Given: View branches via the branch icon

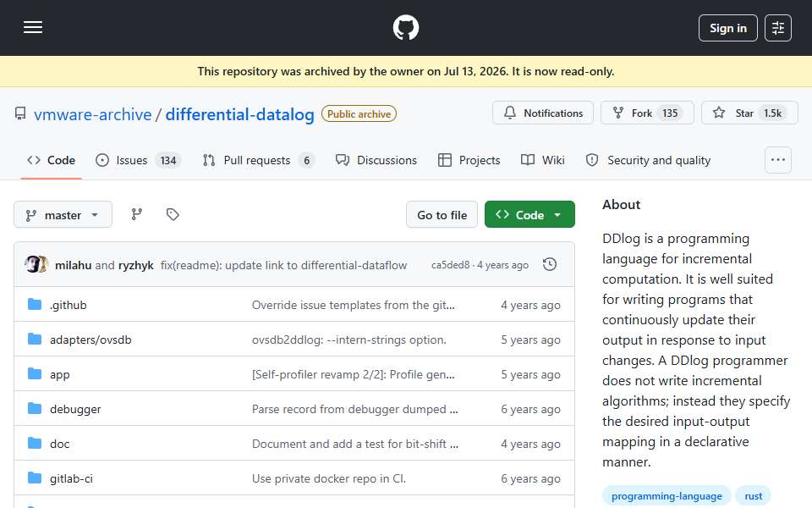Looking at the screenshot, I should tap(137, 214).
